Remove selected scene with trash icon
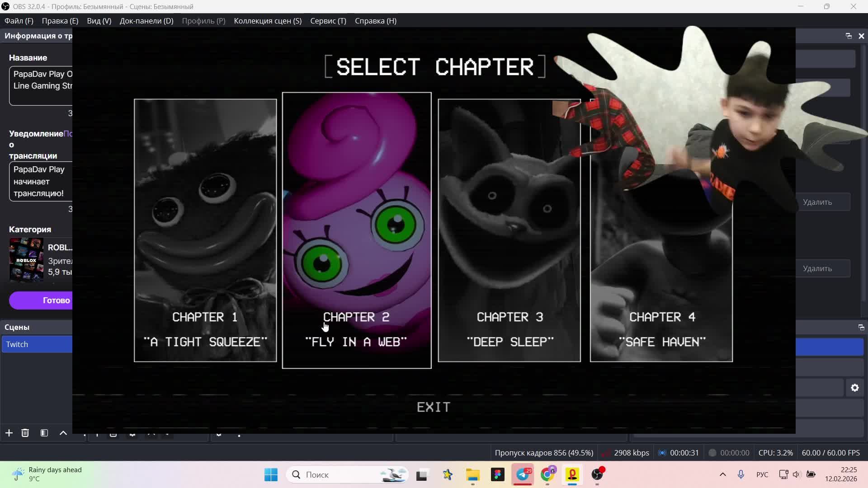The image size is (868, 488). tap(25, 433)
